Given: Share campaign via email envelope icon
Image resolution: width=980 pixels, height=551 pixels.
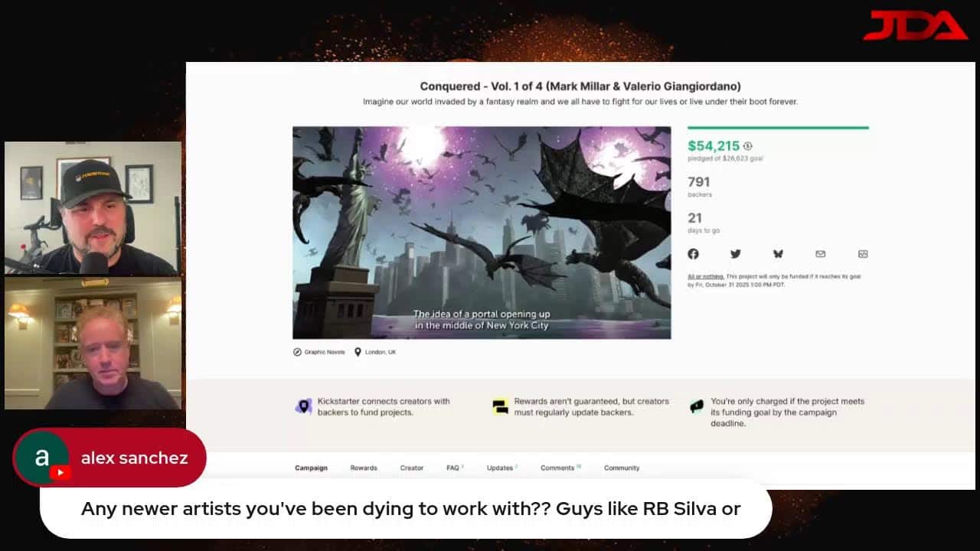Looking at the screenshot, I should [820, 254].
